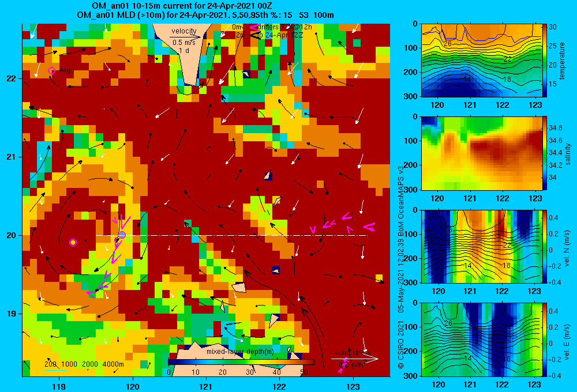The height and width of the screenshot is (392, 577).
Task: Click longitude label 121 below main map
Action: (x=206, y=386)
